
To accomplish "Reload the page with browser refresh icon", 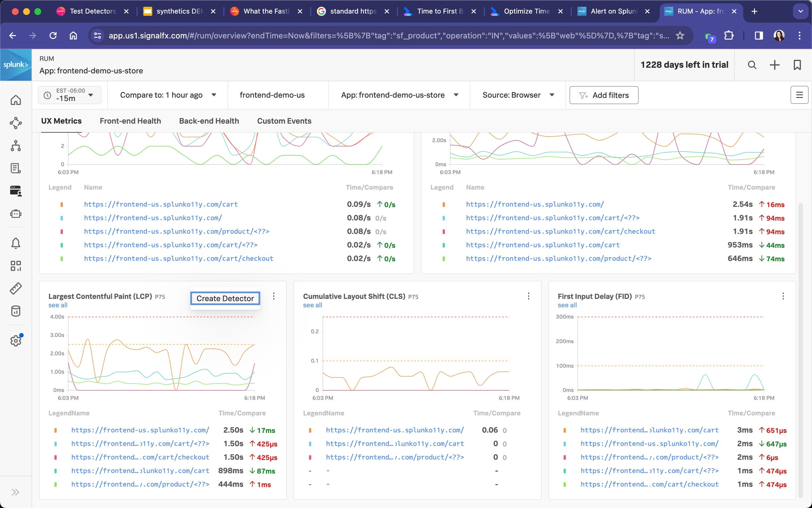I will tap(53, 35).
